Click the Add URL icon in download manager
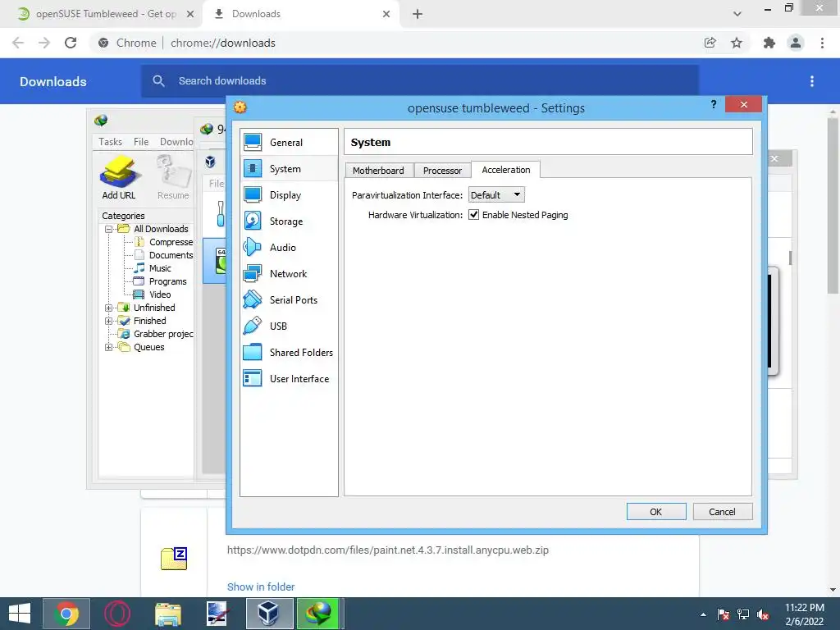The width and height of the screenshot is (840, 630). (119, 171)
